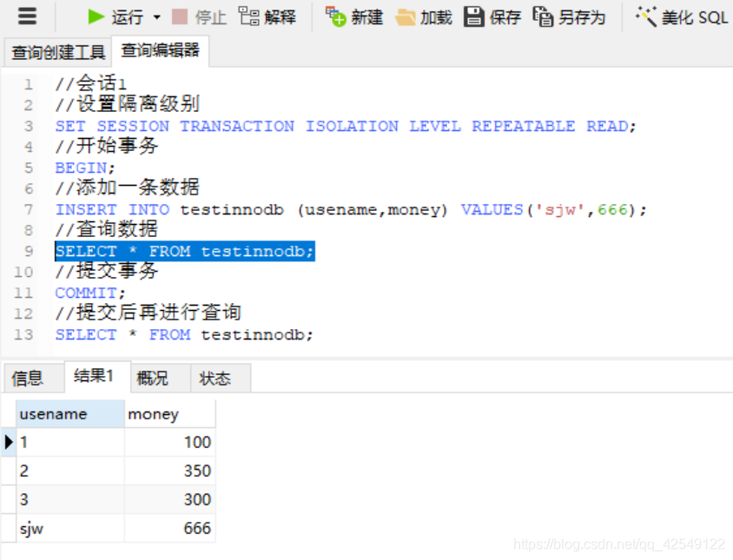
Task: Click the 加载 load button label
Action: tap(436, 17)
